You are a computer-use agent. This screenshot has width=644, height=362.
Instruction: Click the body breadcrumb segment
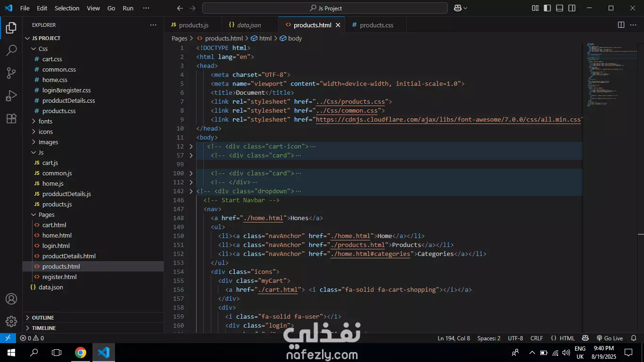(291, 38)
